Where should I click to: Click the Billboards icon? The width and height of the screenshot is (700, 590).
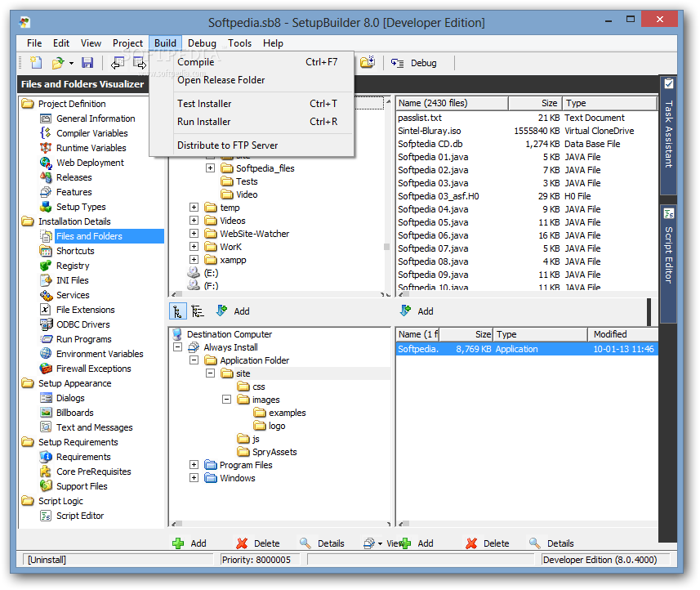[46, 413]
